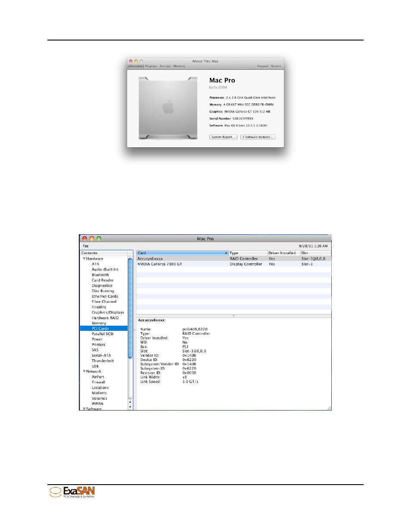Screen dimensions: 411x532
Task: Select Power in the sidebar
Action: [x=97, y=339]
